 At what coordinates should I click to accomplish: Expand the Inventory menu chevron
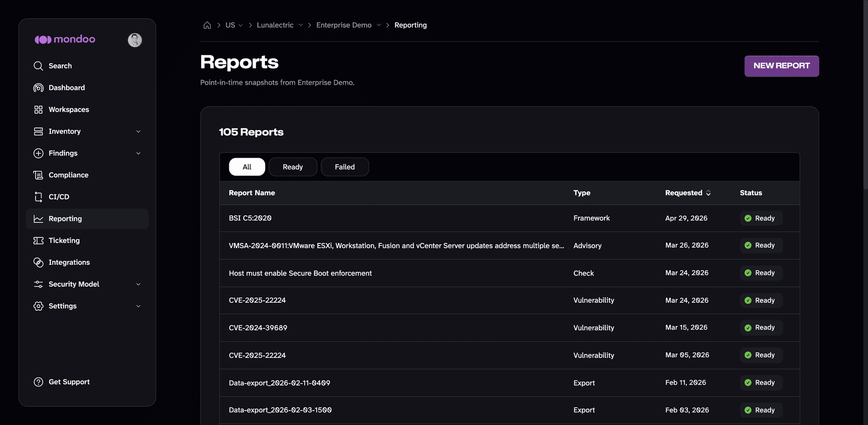138,131
